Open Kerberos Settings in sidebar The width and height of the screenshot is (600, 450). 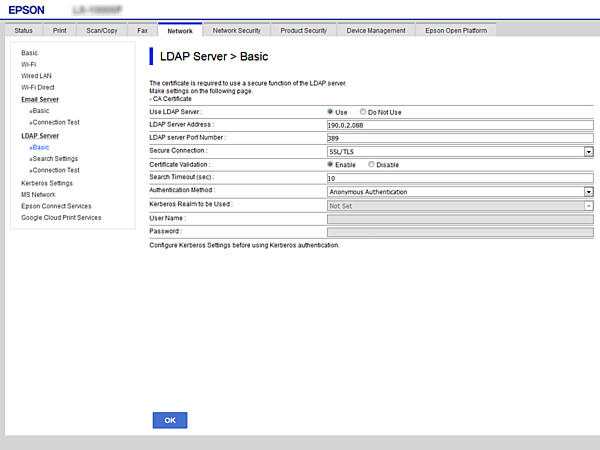click(x=47, y=183)
